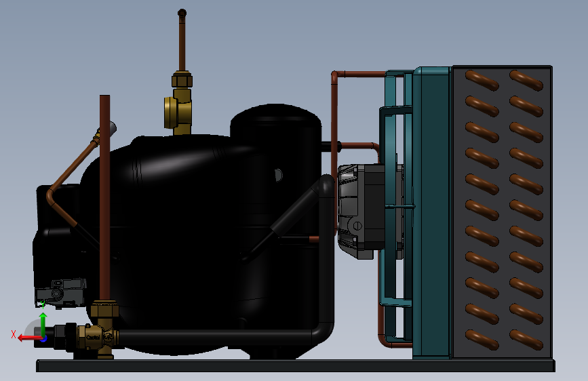The width and height of the screenshot is (588, 381).
Task: Click the green Y axis arrow of the triad
Action: coord(43,323)
